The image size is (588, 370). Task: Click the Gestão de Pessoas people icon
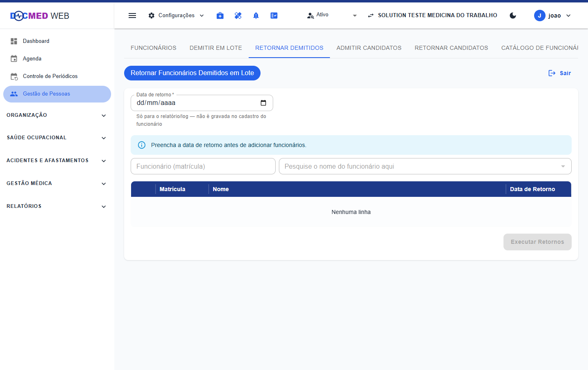tap(14, 94)
